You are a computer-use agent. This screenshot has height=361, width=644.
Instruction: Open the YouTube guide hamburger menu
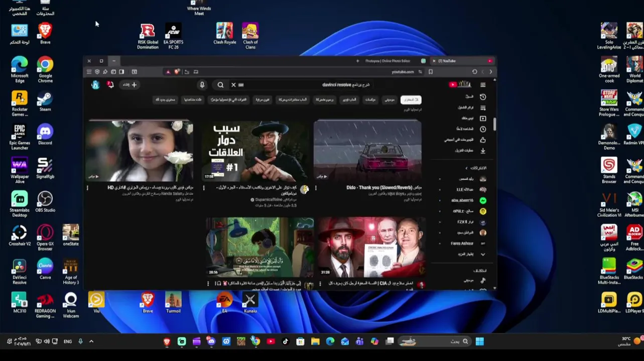[483, 85]
